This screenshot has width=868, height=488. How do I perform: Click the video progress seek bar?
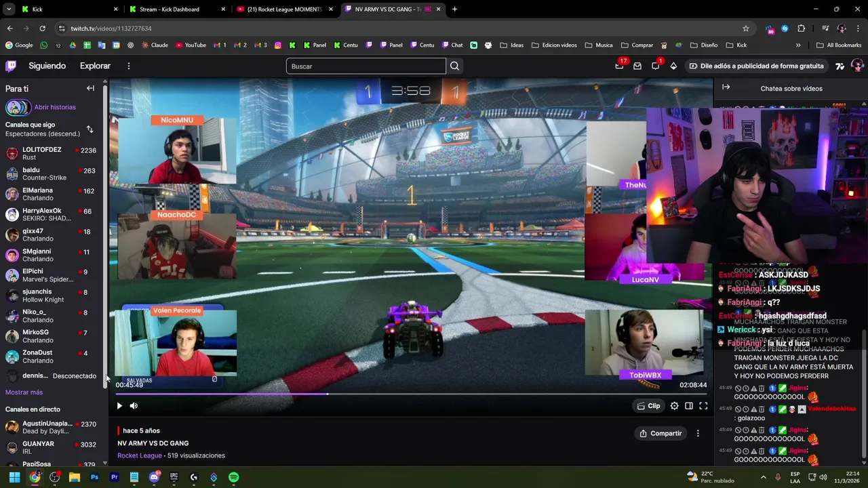point(411,394)
